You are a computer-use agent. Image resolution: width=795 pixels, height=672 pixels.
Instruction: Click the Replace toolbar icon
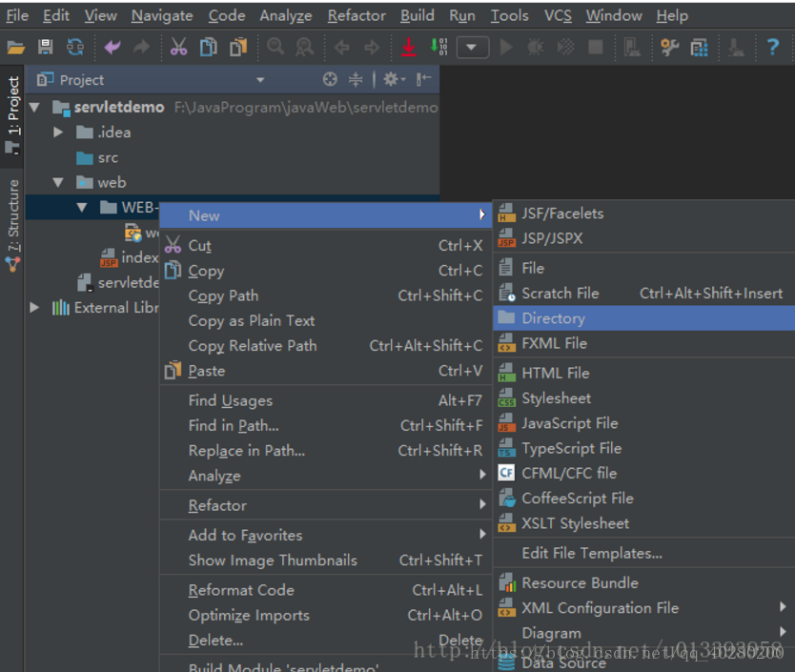pyautogui.click(x=305, y=47)
